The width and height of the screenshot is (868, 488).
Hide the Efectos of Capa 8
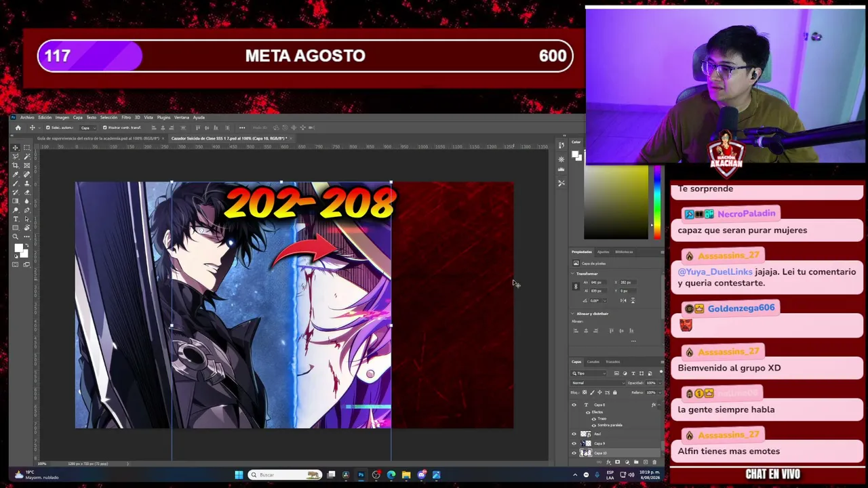588,411
